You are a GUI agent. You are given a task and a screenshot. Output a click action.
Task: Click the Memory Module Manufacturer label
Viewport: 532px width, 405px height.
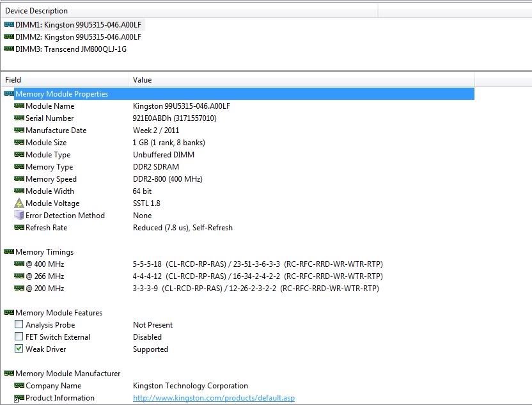coord(68,374)
